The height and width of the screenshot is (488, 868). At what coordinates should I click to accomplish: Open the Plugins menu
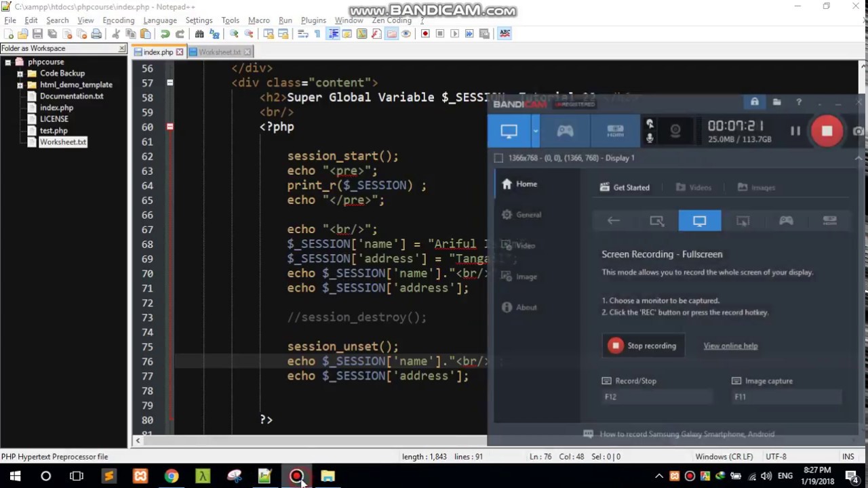click(313, 20)
